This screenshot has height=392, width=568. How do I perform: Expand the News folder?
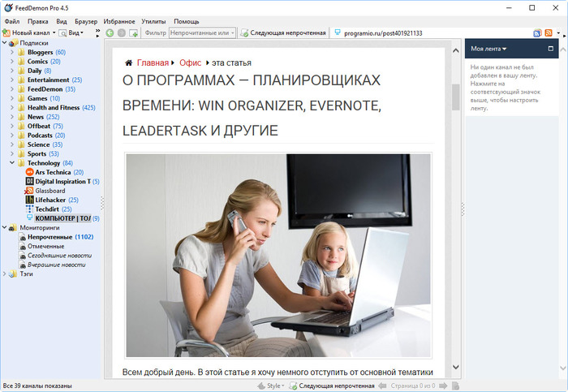12,117
